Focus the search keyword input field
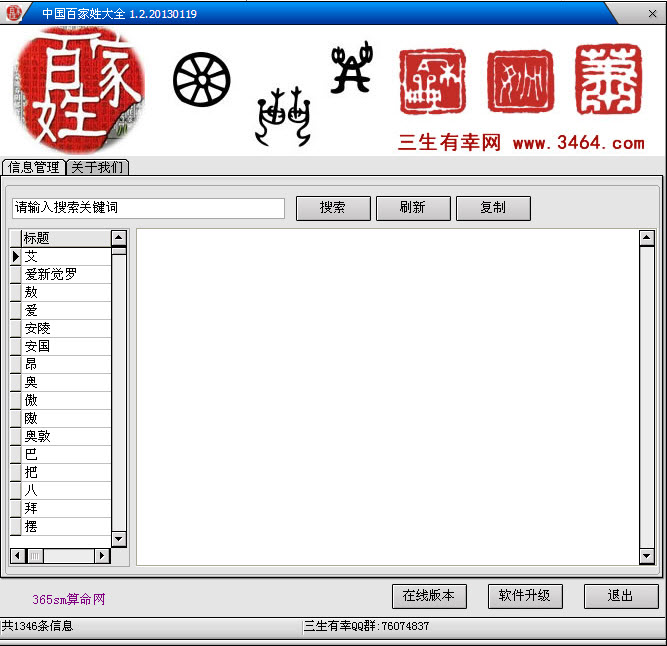Screen dimensions: 667x646 [148, 208]
